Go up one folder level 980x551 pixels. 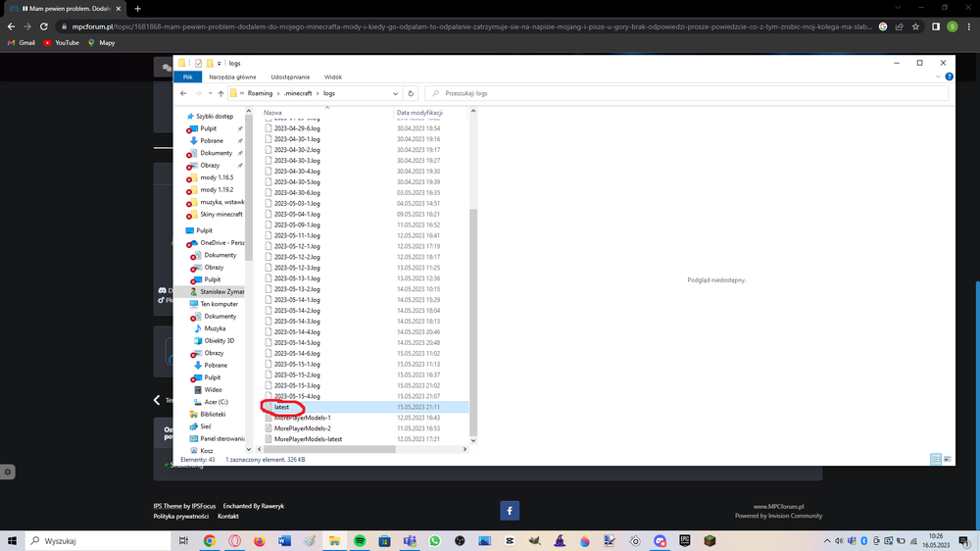pos(220,93)
